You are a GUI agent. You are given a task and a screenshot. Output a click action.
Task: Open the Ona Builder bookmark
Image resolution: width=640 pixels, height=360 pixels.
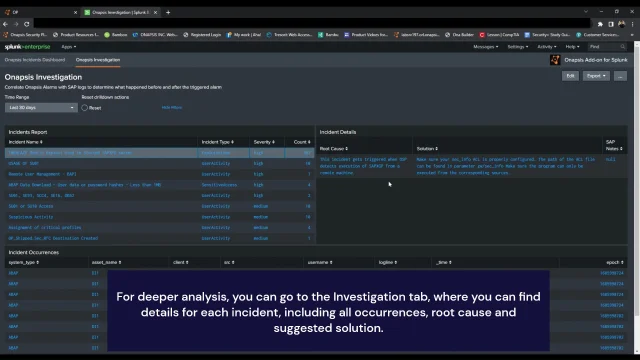click(460, 35)
